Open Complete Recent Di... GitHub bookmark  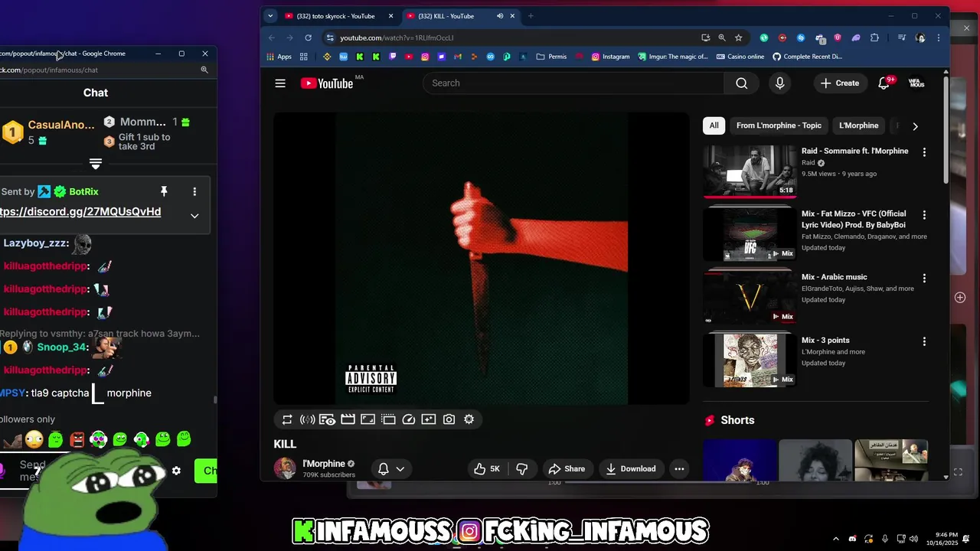tap(807, 57)
